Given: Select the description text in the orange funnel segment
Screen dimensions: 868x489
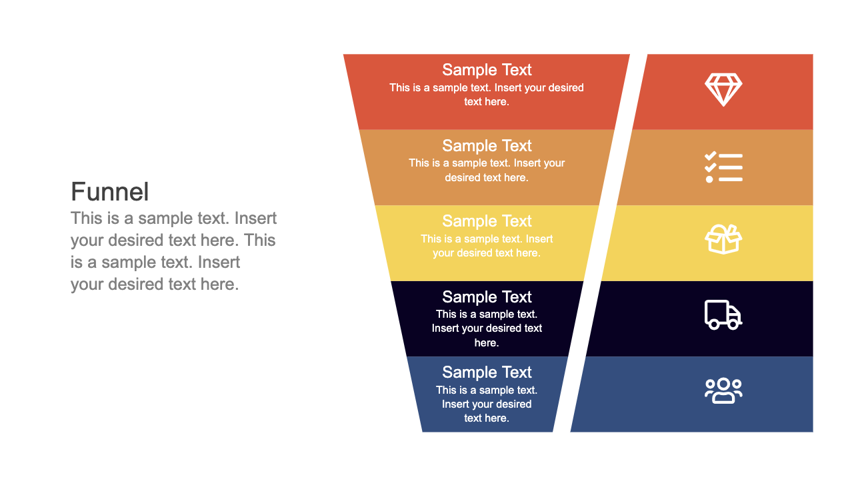Looking at the screenshot, I should coord(487,170).
